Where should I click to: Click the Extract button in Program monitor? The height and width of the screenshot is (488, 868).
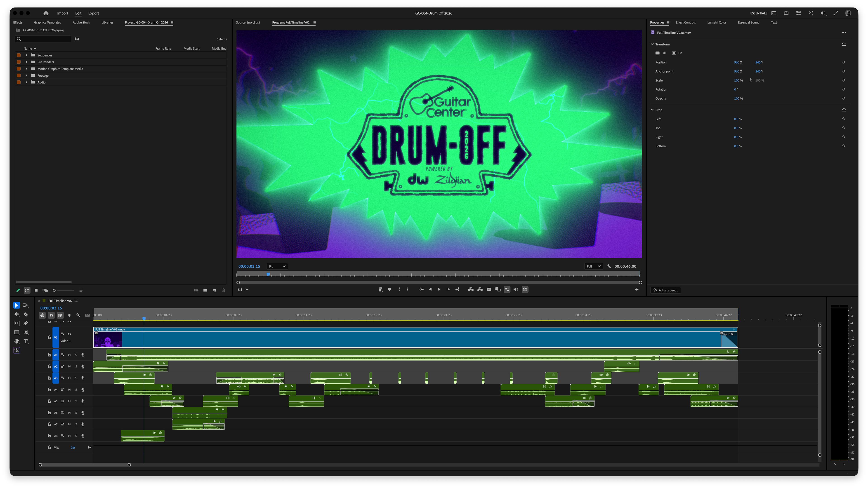coord(480,290)
